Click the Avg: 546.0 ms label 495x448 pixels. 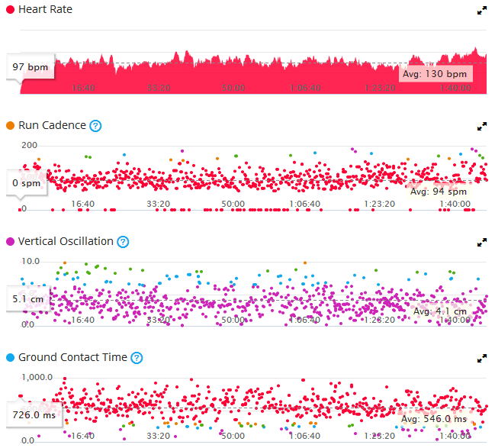click(434, 419)
